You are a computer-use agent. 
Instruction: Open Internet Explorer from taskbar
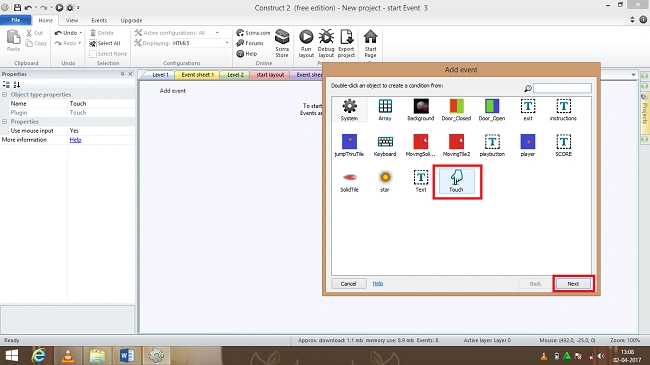pos(38,355)
